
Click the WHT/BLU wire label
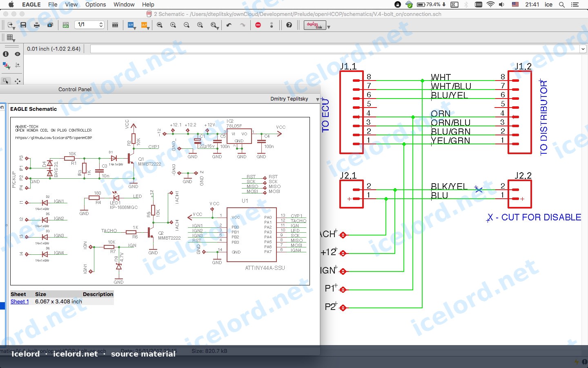tap(451, 86)
